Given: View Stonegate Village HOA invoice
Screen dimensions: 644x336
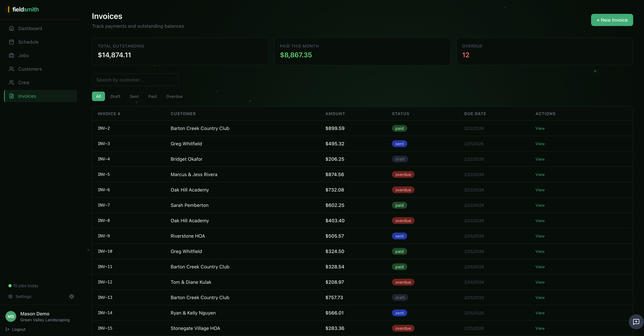Looking at the screenshot, I should tap(540, 328).
